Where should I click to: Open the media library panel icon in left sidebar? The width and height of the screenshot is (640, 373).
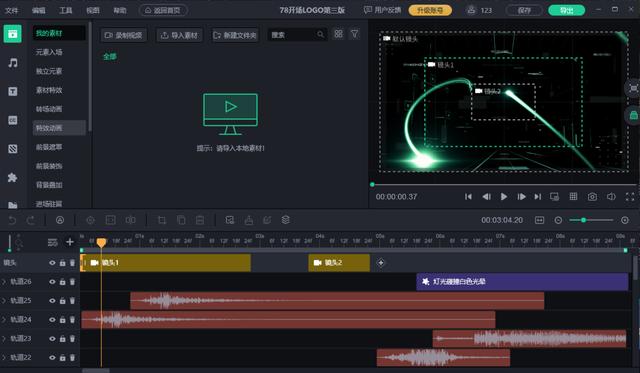point(13,34)
